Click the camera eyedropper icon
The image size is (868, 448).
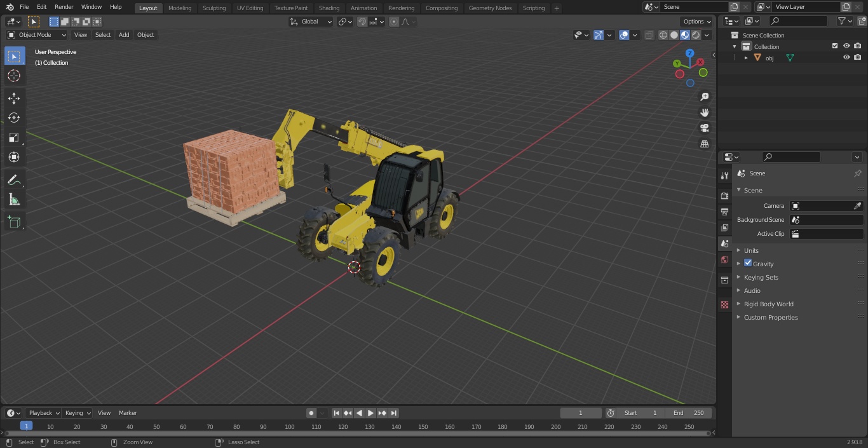click(857, 206)
